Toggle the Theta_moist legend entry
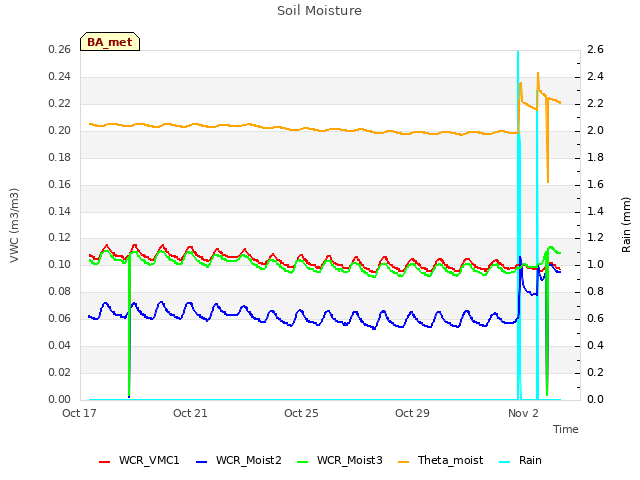Screen dimensions: 640x480 [440, 460]
